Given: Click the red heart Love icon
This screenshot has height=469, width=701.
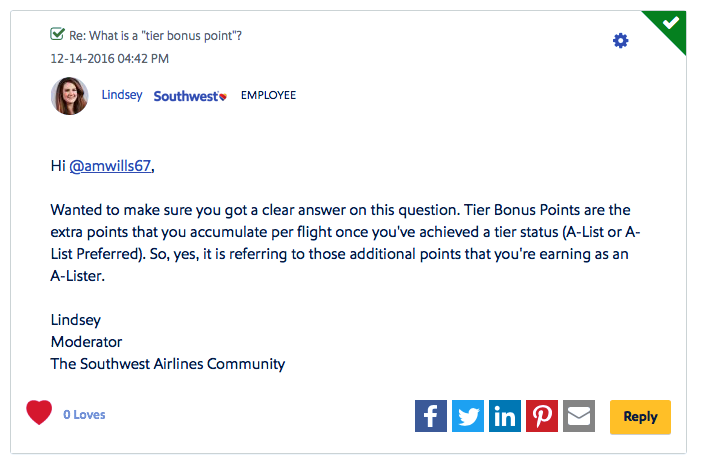Looking at the screenshot, I should click(x=39, y=413).
